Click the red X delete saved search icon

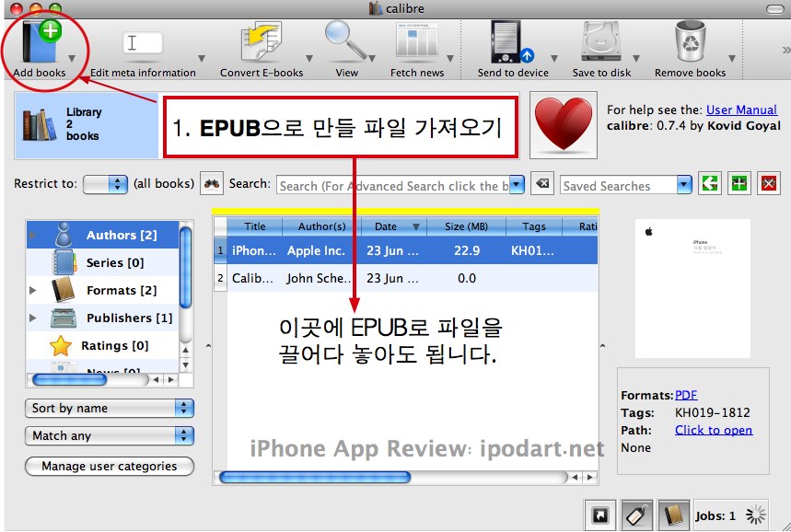(769, 183)
